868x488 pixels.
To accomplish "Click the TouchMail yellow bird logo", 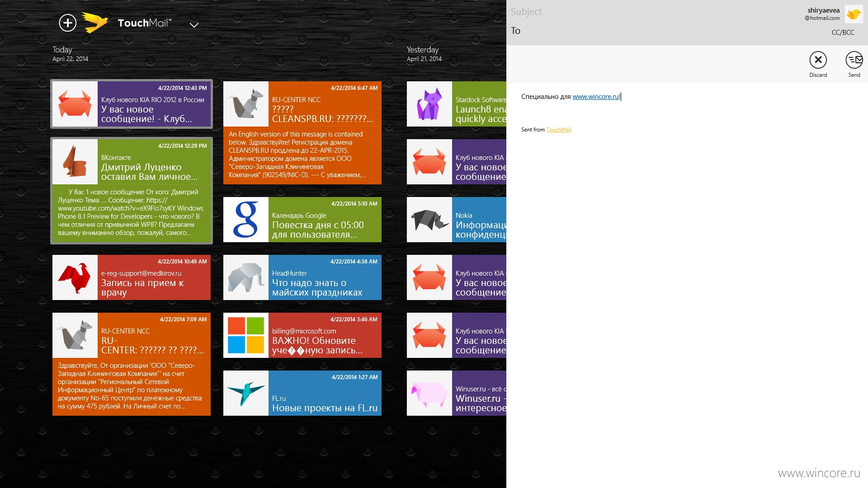I will pos(95,23).
